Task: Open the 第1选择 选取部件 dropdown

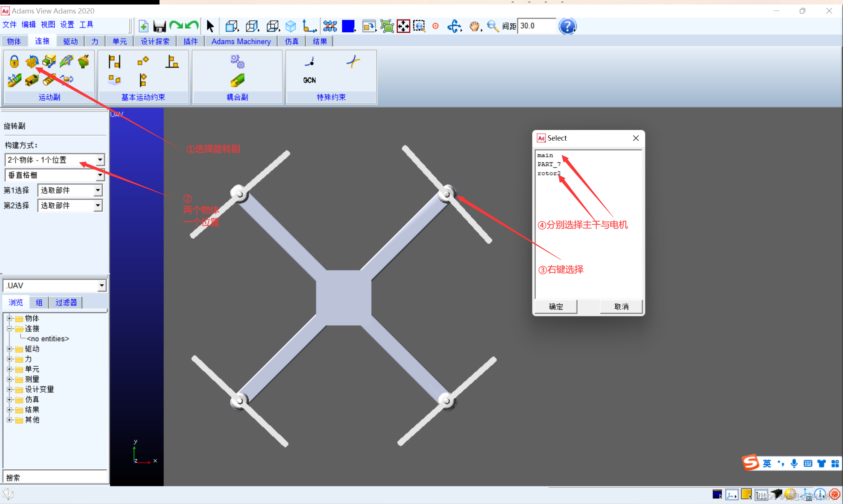Action: click(x=98, y=190)
